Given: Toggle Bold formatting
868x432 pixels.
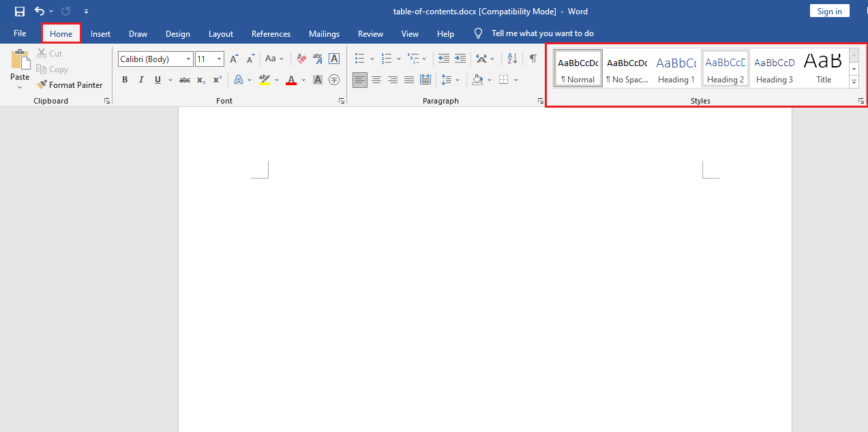Looking at the screenshot, I should [x=125, y=80].
